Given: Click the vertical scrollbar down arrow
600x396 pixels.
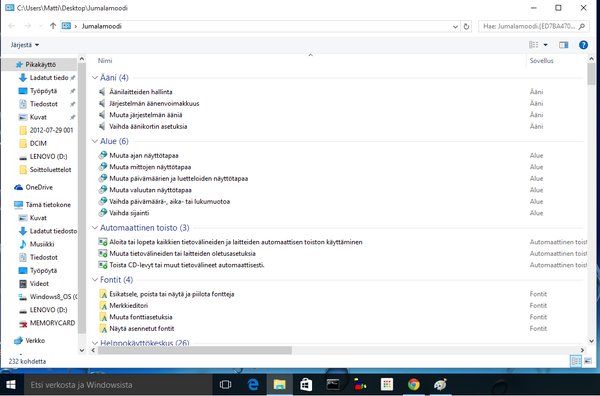Looking at the screenshot, I should pos(591,341).
